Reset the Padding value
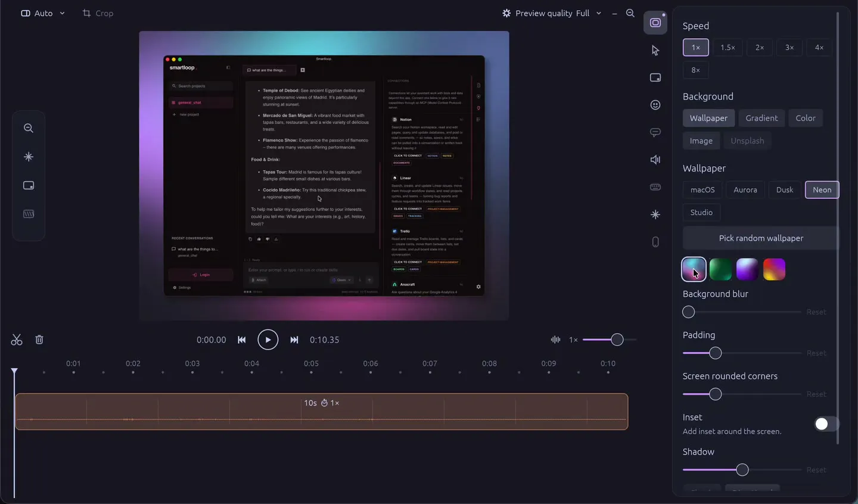The width and height of the screenshot is (858, 504). tap(816, 353)
